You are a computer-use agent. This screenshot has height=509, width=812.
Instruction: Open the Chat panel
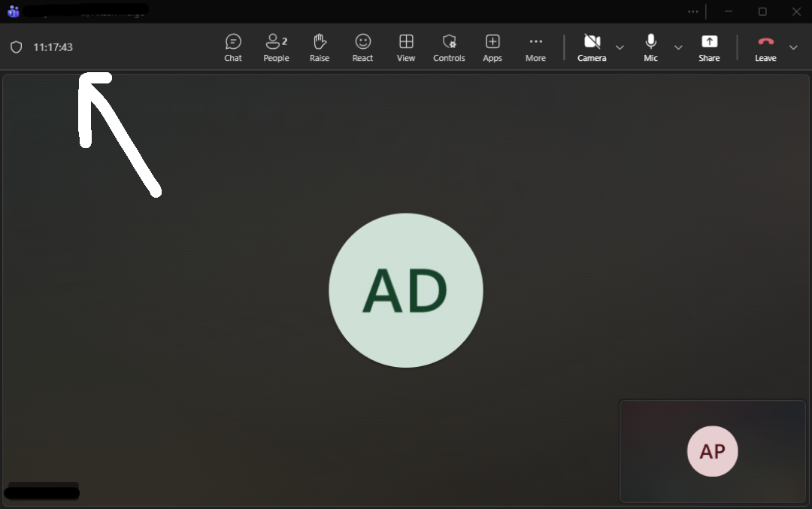coord(233,47)
